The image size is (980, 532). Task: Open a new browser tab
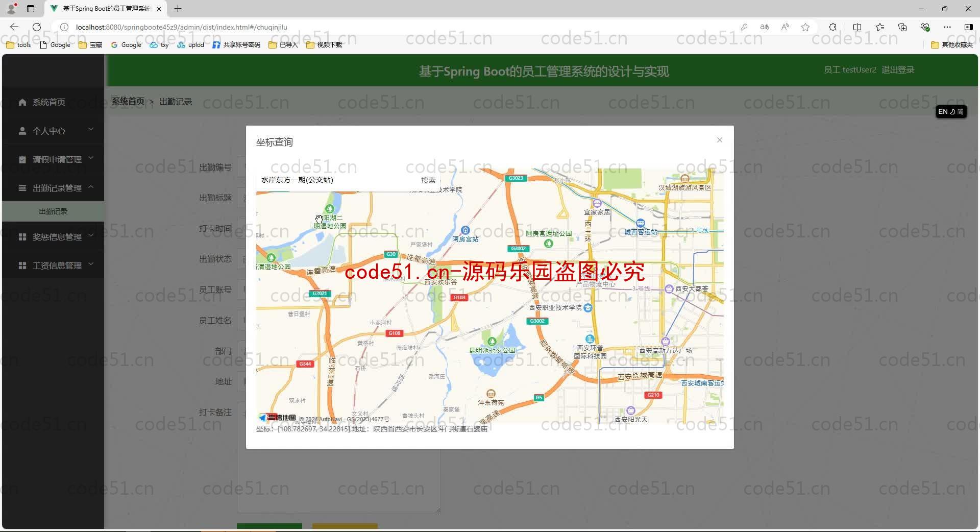coord(178,9)
